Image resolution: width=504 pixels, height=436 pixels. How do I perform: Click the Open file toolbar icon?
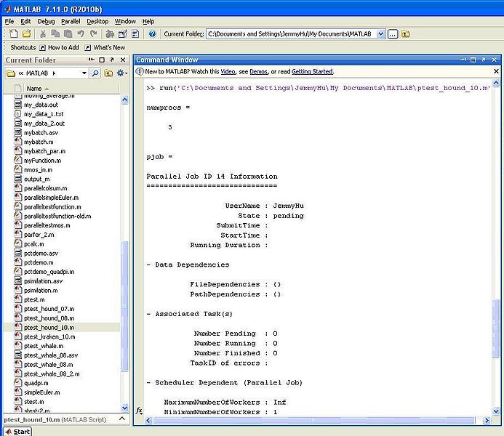click(x=26, y=33)
